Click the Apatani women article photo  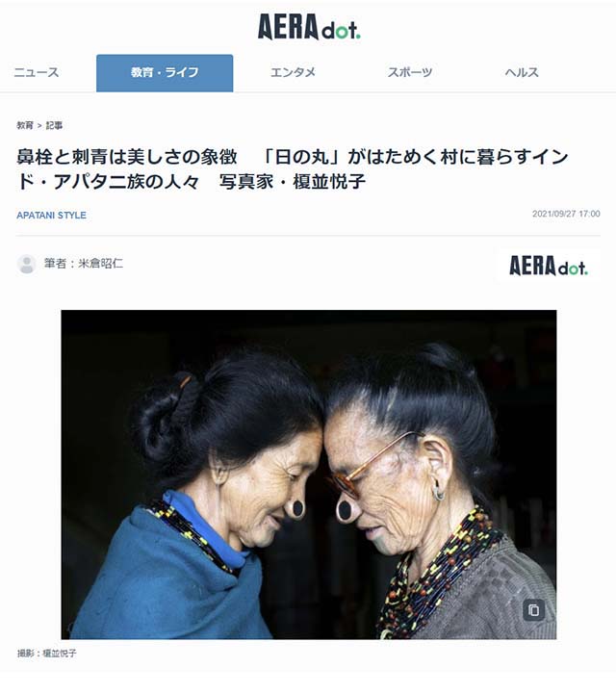click(x=309, y=475)
